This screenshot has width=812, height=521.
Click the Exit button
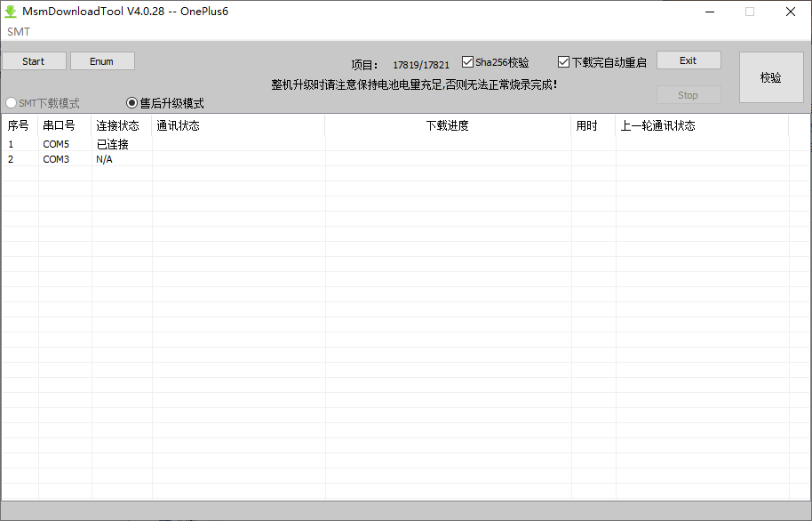point(689,60)
